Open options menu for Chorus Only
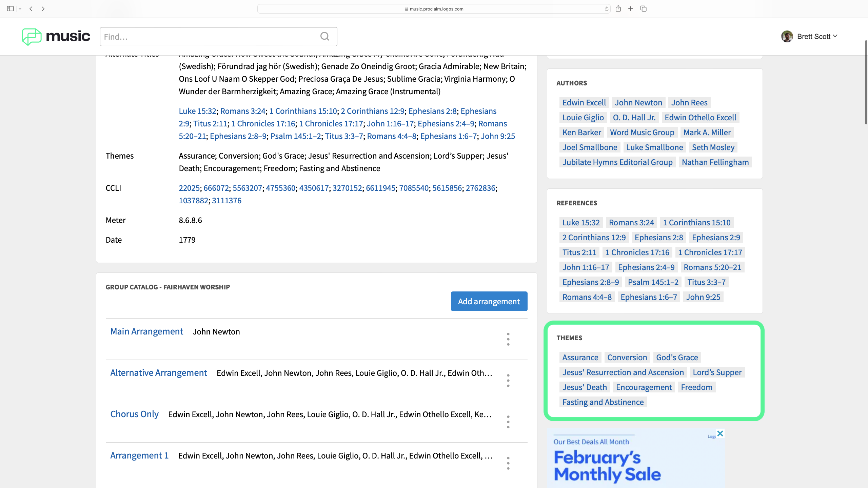Viewport: 868px width, 488px height. pos(508,422)
